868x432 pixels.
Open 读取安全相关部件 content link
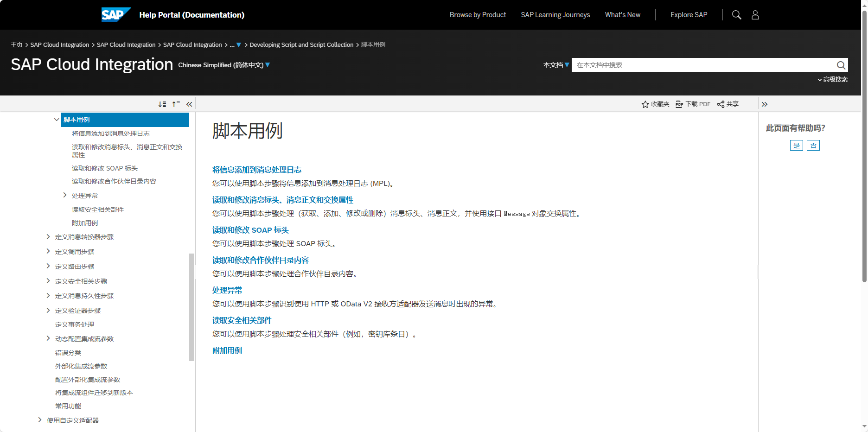pyautogui.click(x=242, y=320)
